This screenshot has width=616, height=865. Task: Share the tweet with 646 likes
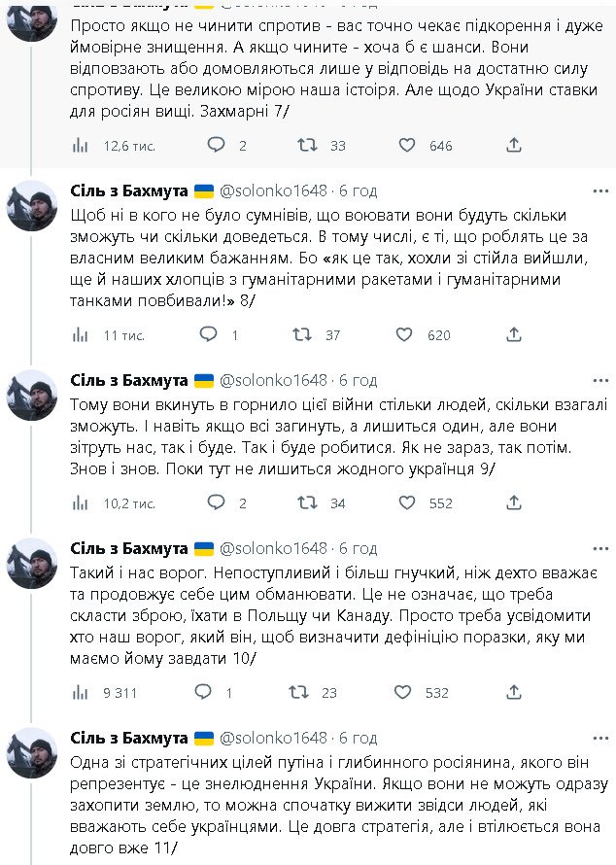point(514,145)
